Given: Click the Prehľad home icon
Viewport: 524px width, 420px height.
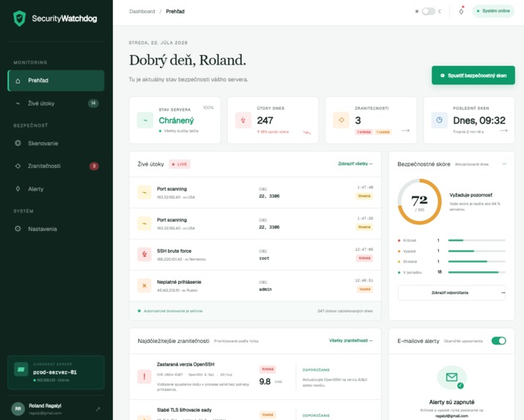Looking at the screenshot, I should (18, 81).
